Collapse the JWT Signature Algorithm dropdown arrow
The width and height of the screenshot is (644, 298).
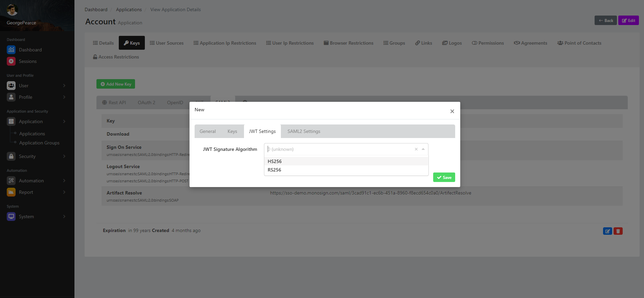pyautogui.click(x=423, y=149)
